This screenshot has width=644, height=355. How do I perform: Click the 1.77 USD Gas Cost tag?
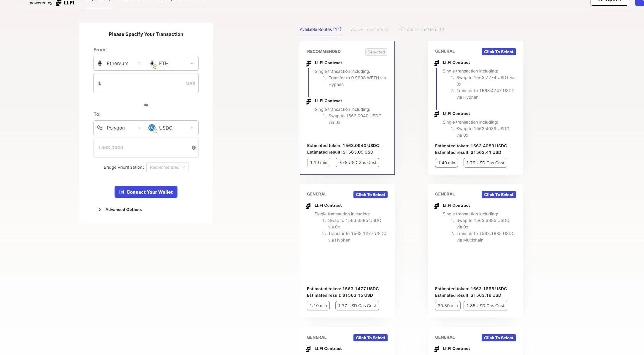[357, 306]
